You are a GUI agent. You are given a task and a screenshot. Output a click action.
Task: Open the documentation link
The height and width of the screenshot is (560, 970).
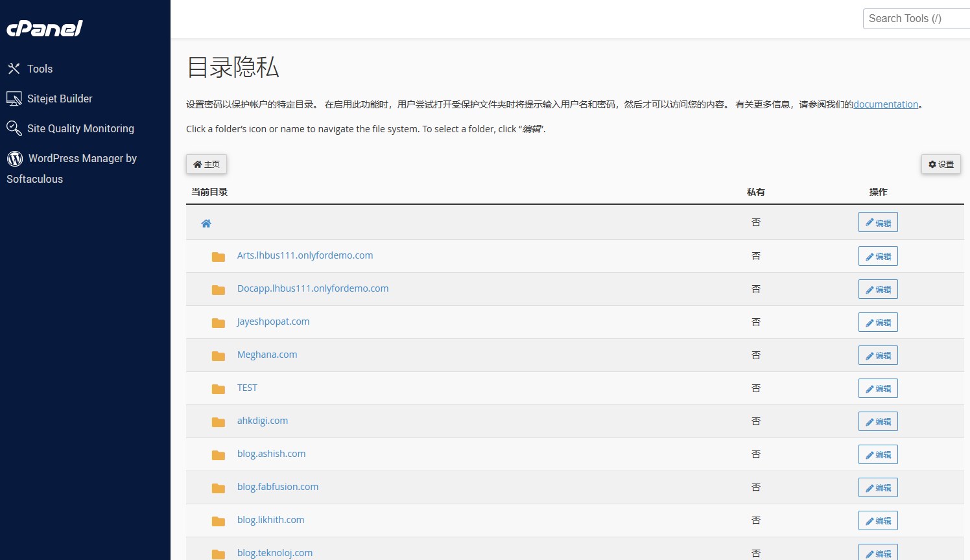886,104
